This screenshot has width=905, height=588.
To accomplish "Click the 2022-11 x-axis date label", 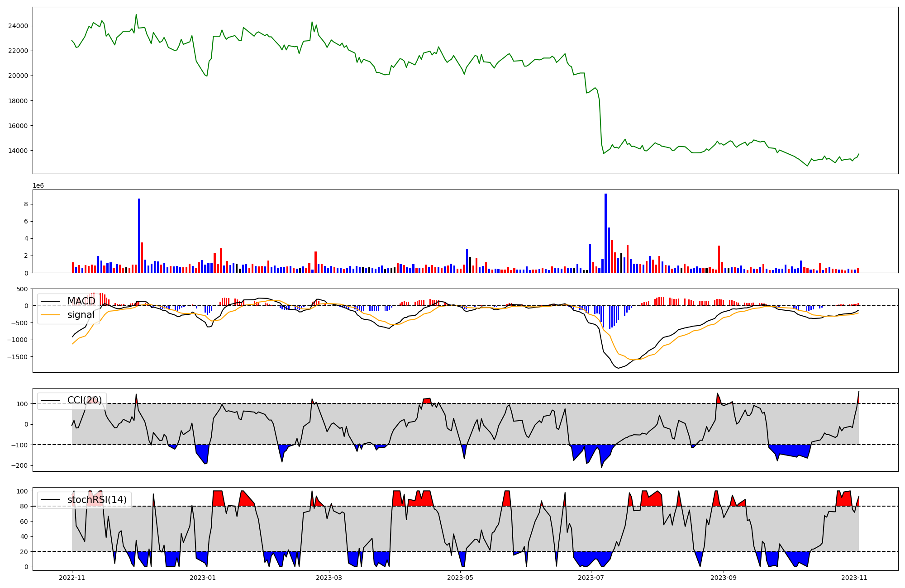I will pyautogui.click(x=72, y=578).
